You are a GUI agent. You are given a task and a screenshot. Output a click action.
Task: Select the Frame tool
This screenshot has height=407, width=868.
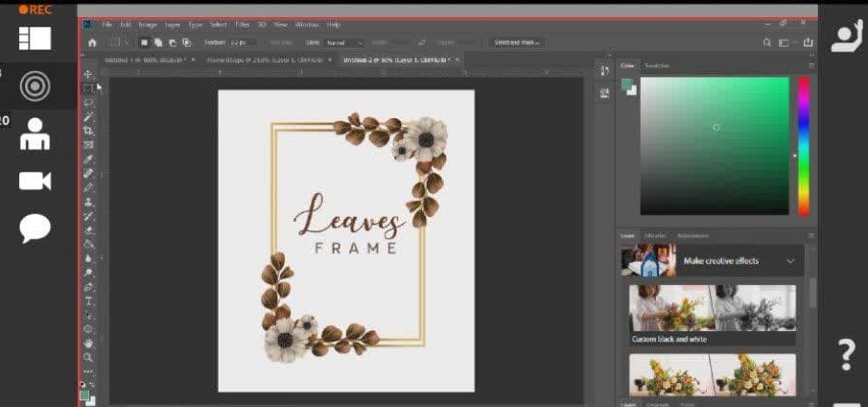[x=88, y=145]
